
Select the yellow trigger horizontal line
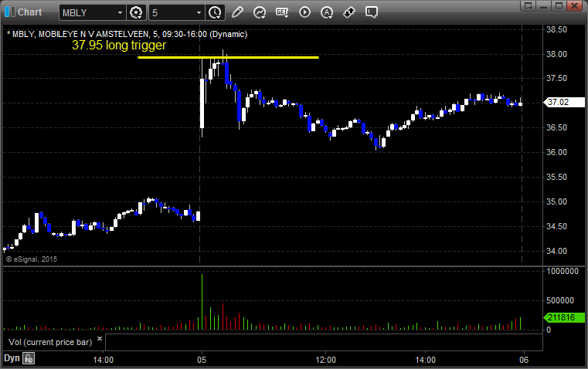point(228,57)
